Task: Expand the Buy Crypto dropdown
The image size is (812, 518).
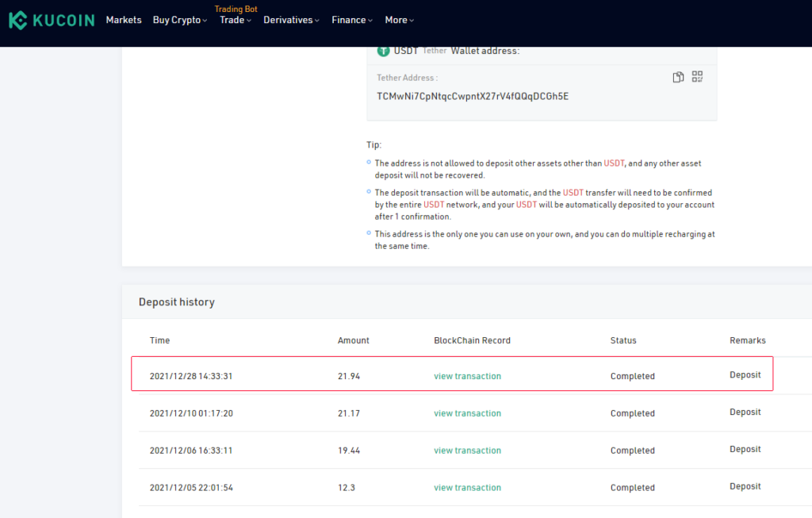Action: click(x=179, y=20)
